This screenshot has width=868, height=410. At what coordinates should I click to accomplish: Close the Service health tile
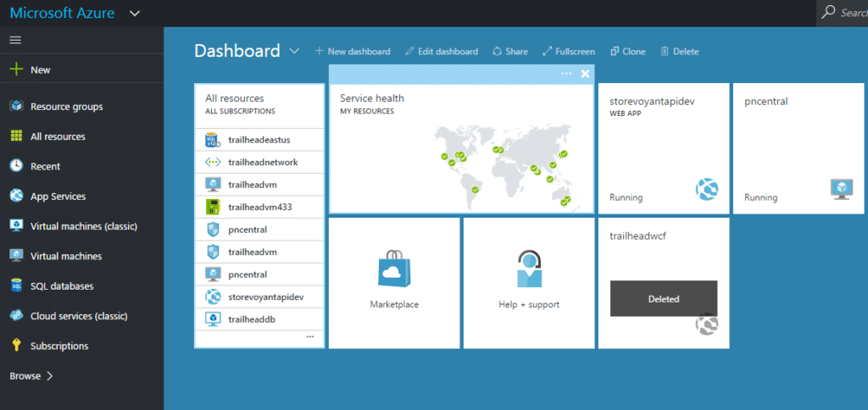[x=585, y=74]
